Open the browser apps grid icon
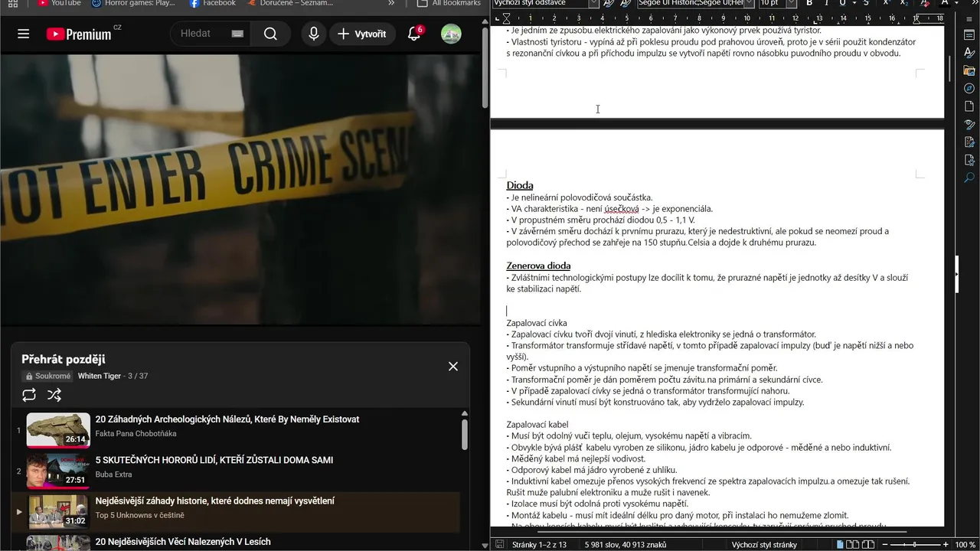The width and height of the screenshot is (980, 551). pyautogui.click(x=12, y=3)
